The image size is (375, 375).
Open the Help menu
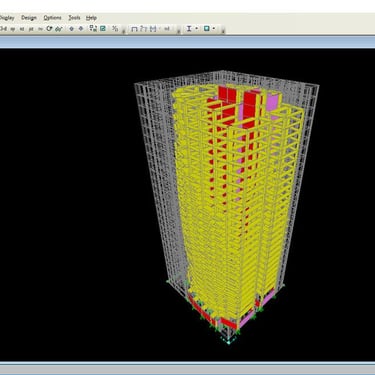91,18
